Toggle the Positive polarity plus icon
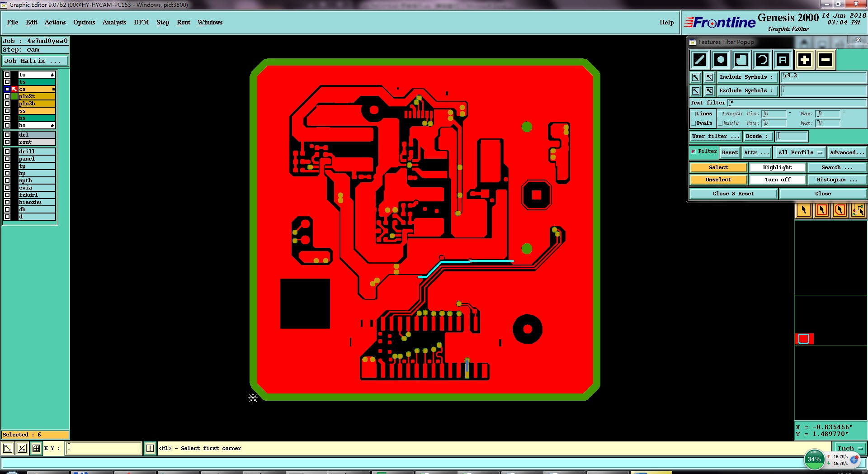The height and width of the screenshot is (474, 868). coord(804,60)
